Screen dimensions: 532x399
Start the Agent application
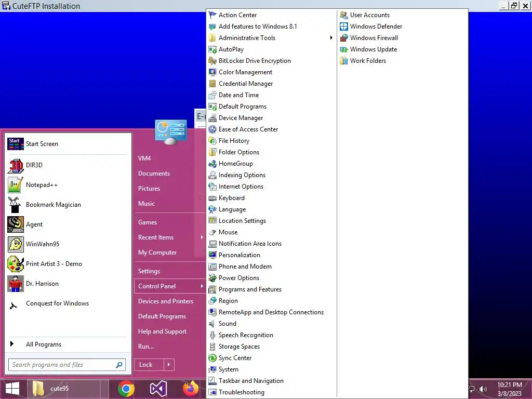click(68, 224)
